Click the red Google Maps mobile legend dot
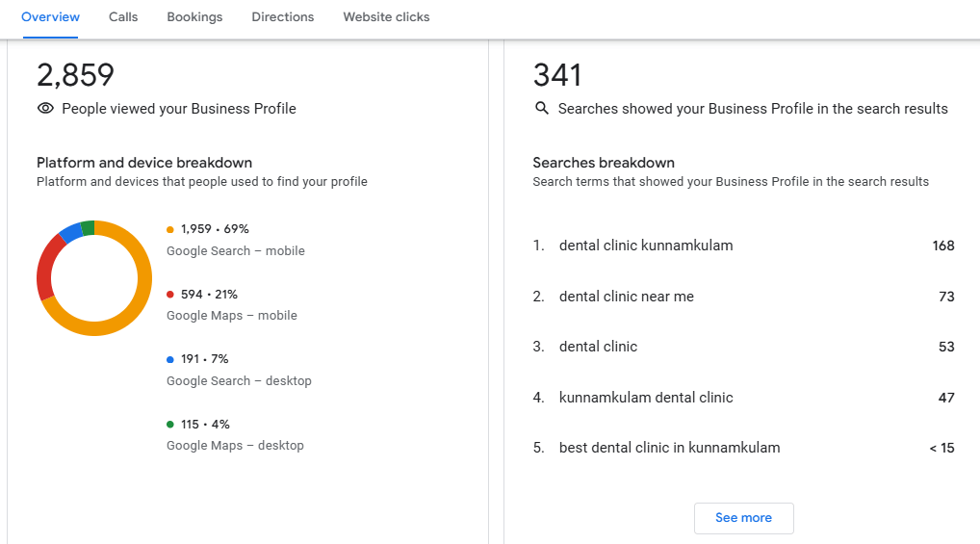 170,295
